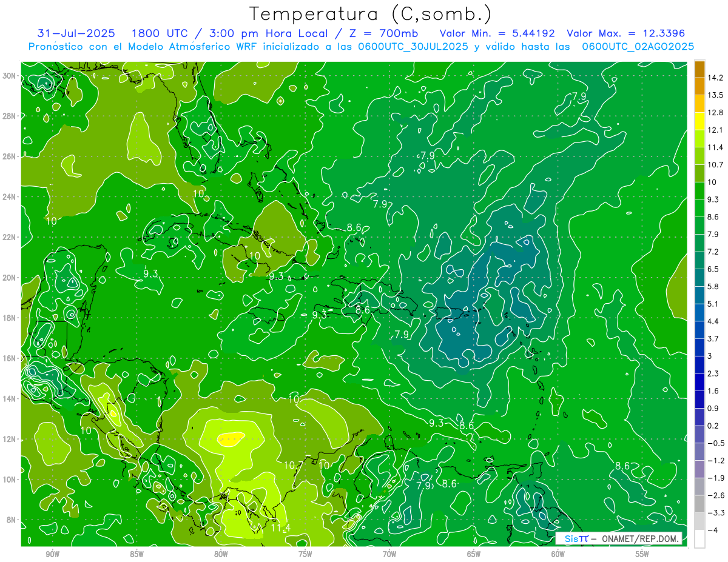Pick the white swatch below -4

click(x=699, y=538)
